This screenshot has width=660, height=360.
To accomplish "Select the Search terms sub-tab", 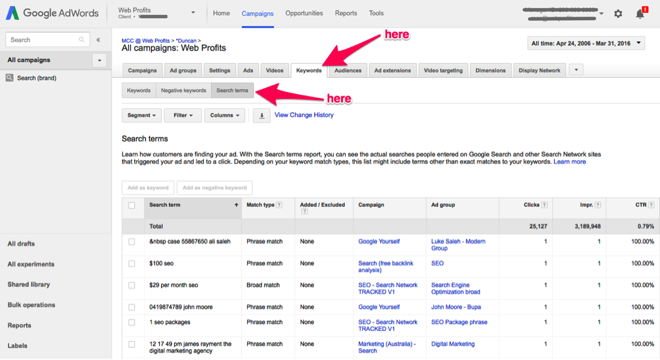I will (x=232, y=91).
